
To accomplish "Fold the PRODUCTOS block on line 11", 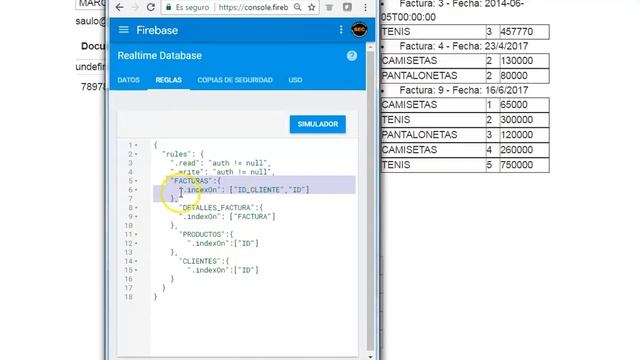I will [x=136, y=235].
